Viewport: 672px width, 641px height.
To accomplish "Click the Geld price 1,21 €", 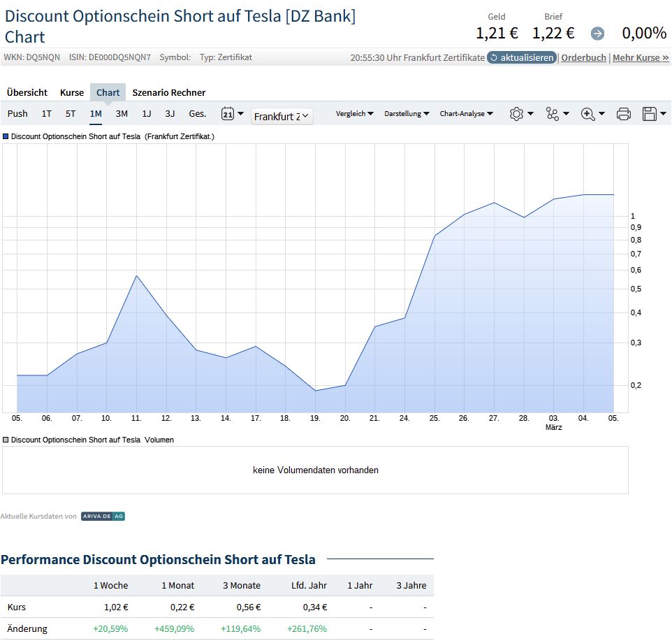I will click(x=497, y=33).
